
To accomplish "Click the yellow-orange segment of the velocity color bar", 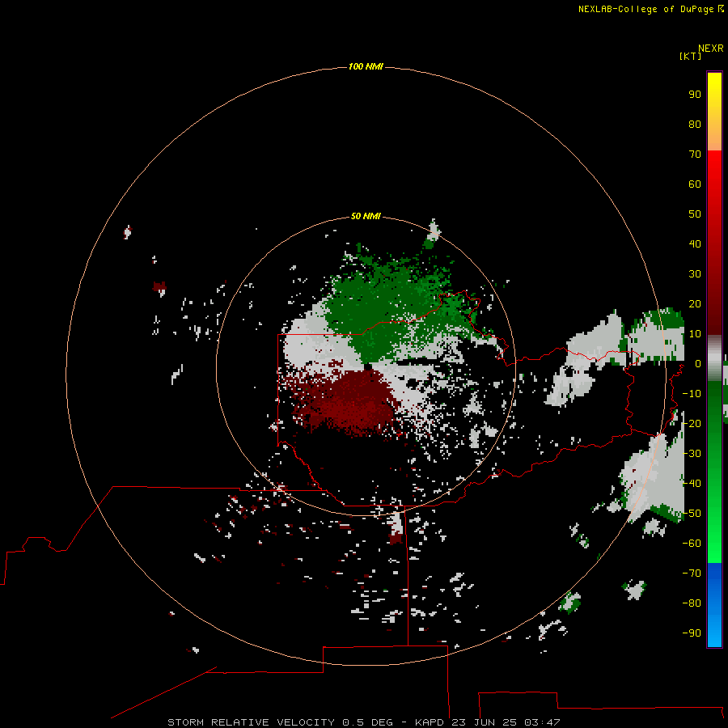I will click(714, 112).
